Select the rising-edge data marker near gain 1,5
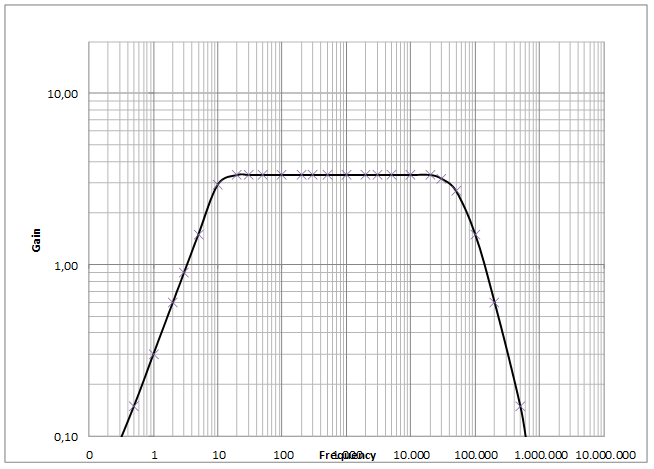The image size is (654, 469). coord(199,234)
